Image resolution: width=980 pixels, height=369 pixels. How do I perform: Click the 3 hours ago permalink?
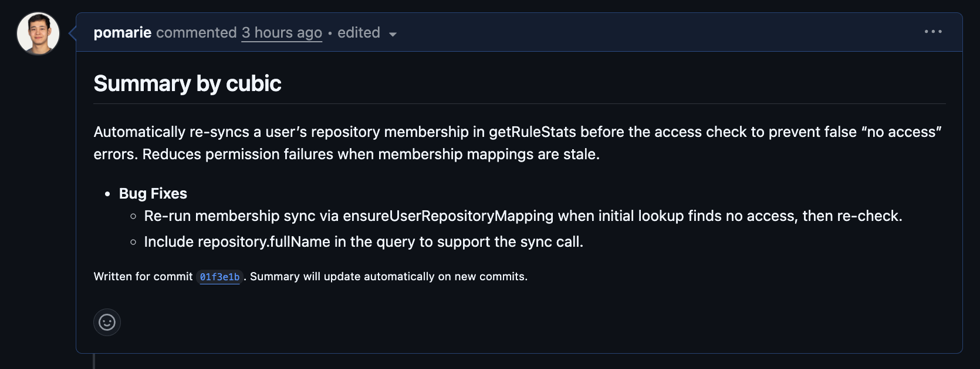tap(282, 32)
